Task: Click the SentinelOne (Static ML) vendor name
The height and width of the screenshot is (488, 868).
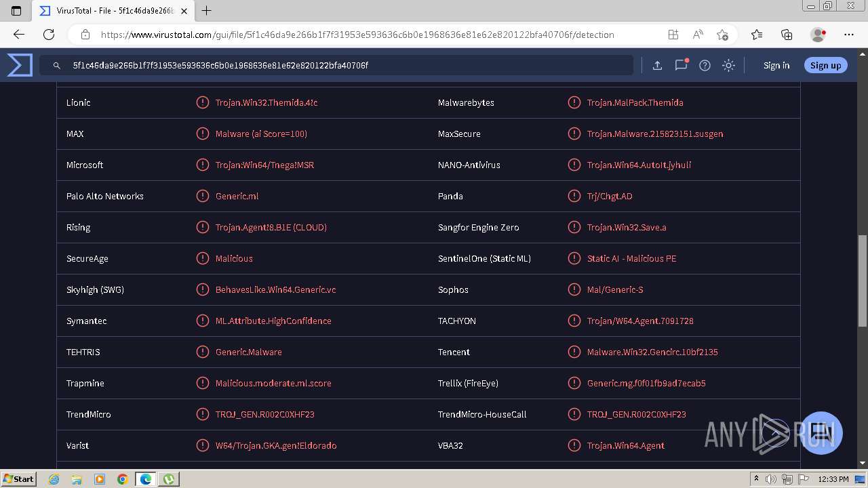Action: tap(484, 258)
